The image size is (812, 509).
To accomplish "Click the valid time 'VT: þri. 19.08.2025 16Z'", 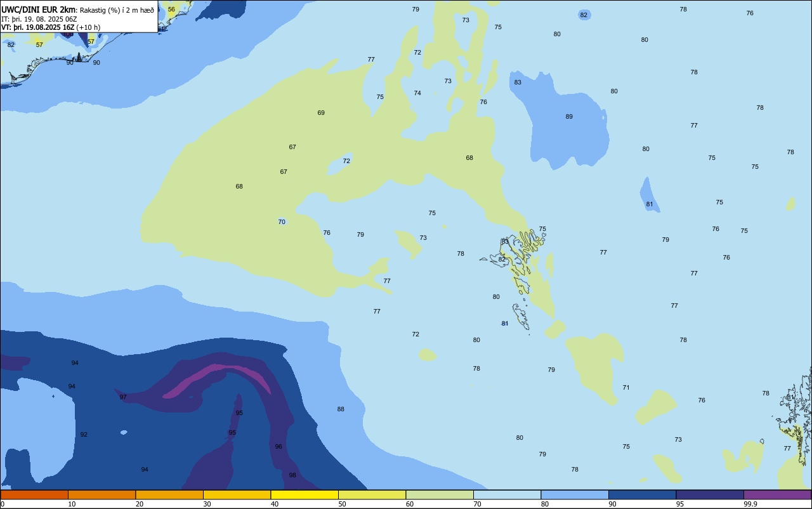I will coord(37,27).
